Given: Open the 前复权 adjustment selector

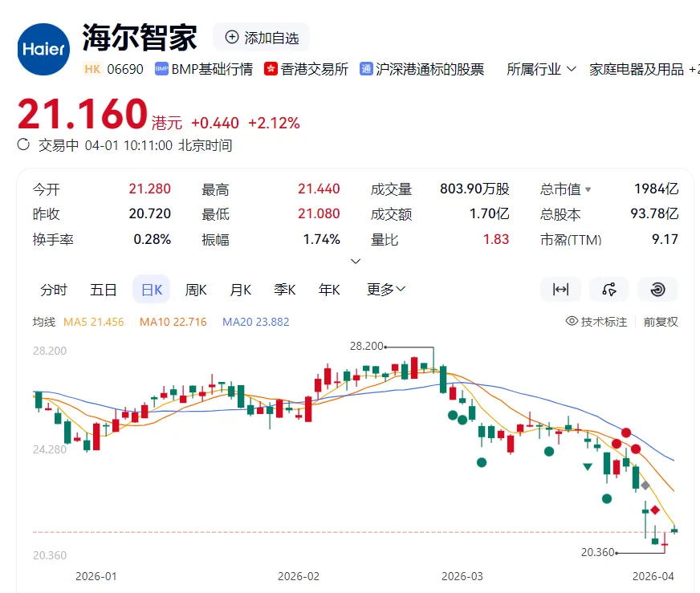Looking at the screenshot, I should [661, 322].
